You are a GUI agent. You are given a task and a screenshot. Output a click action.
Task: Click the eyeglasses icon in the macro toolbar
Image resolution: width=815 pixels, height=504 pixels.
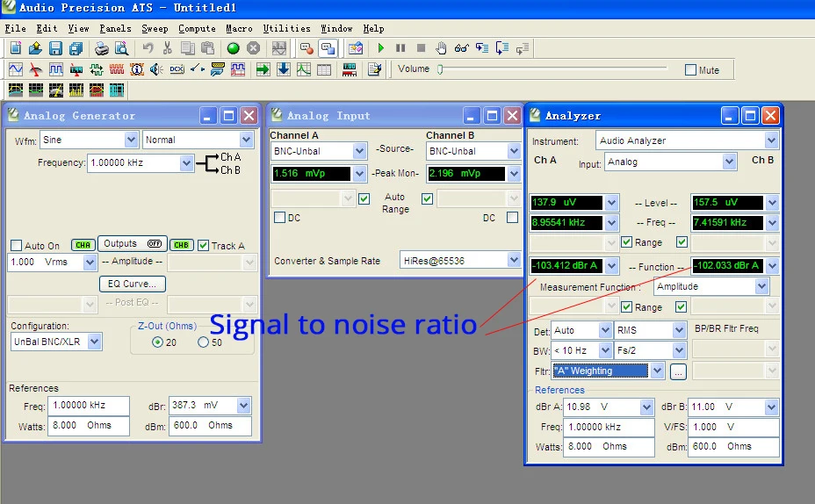click(461, 48)
